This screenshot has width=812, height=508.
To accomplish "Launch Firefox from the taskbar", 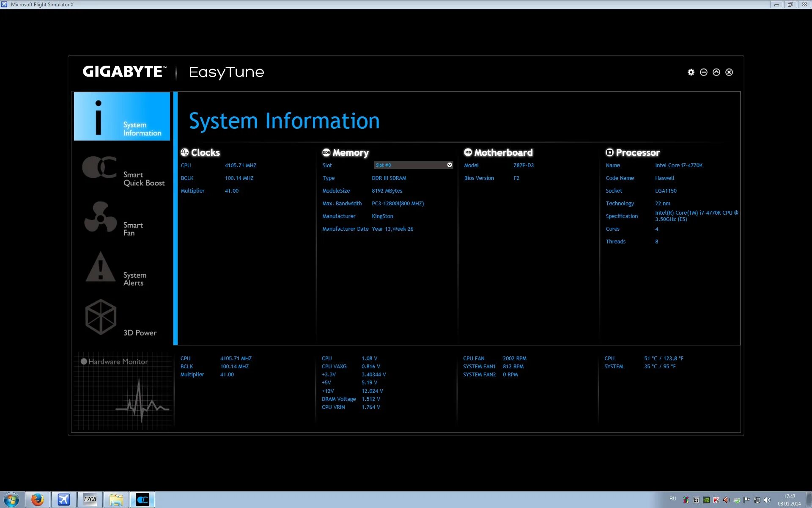I will 38,500.
